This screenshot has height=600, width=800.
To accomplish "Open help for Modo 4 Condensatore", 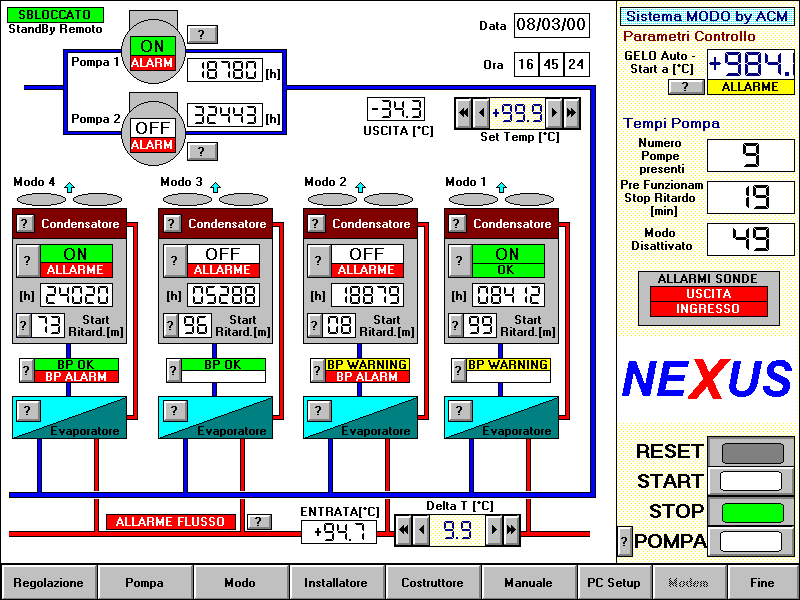I will (26, 224).
